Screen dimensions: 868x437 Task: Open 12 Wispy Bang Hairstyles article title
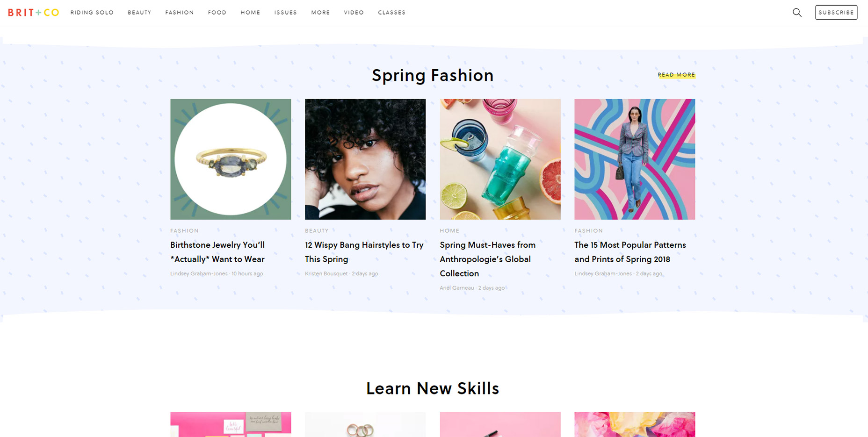364,252
